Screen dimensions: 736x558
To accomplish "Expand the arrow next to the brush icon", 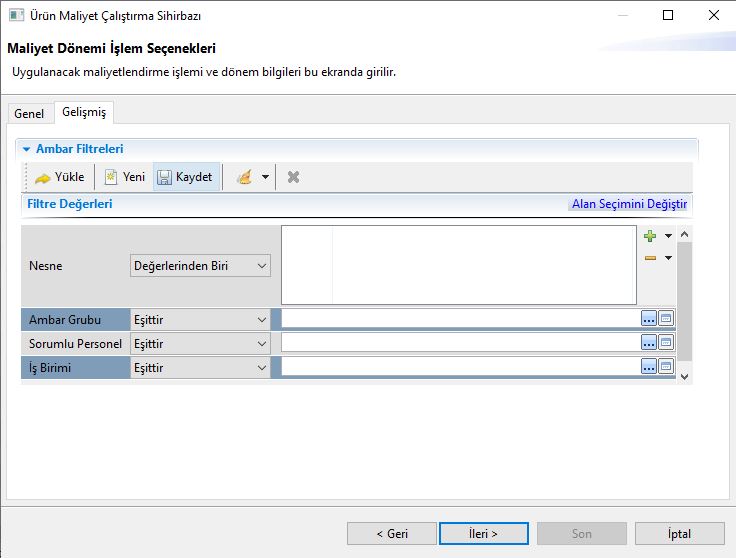I will coord(265,178).
